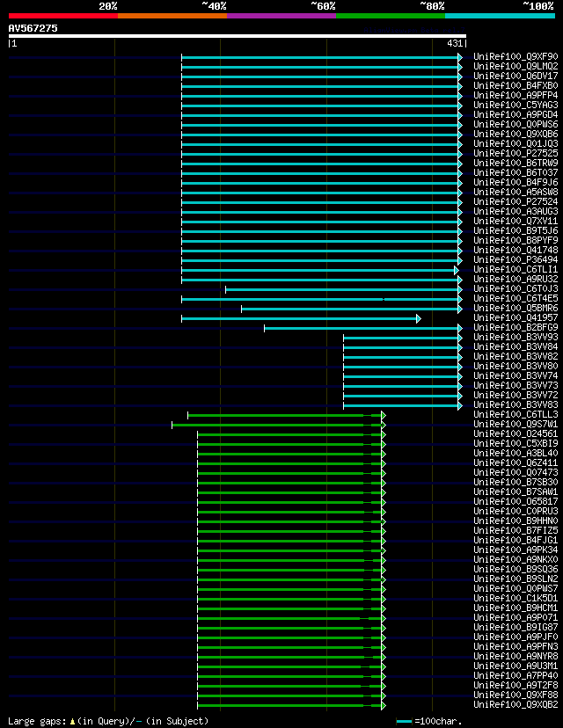Viewport: 563px width, 728px height.
Task: Select the UniRef100_B4FJG1 label
Action: coord(515,540)
